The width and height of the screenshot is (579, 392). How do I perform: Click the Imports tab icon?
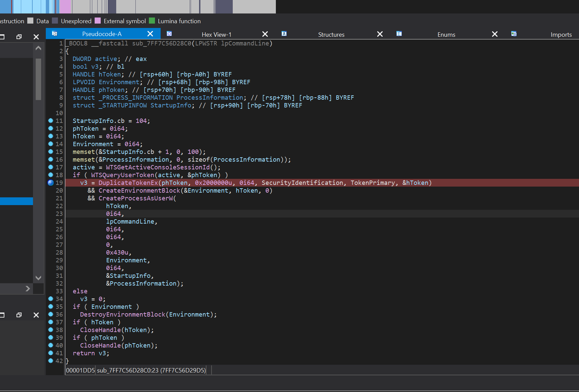(x=514, y=34)
